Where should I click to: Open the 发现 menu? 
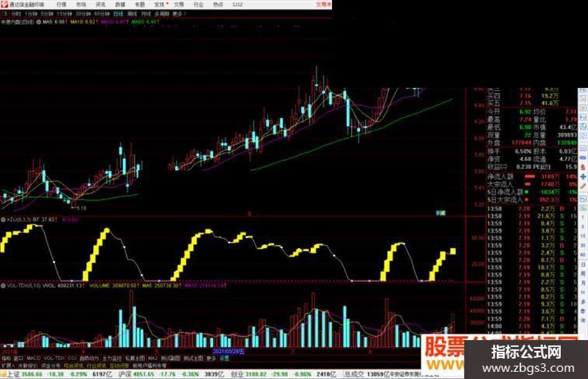click(x=159, y=4)
